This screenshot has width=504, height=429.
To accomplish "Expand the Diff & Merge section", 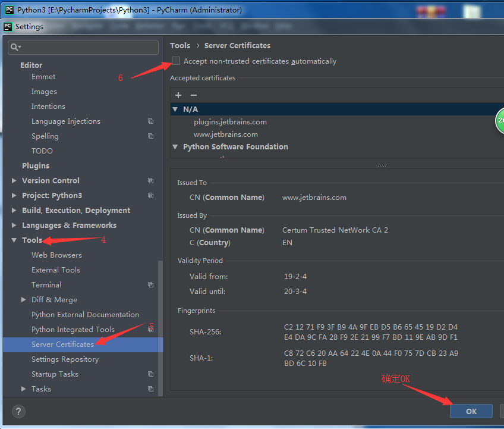I will point(24,299).
